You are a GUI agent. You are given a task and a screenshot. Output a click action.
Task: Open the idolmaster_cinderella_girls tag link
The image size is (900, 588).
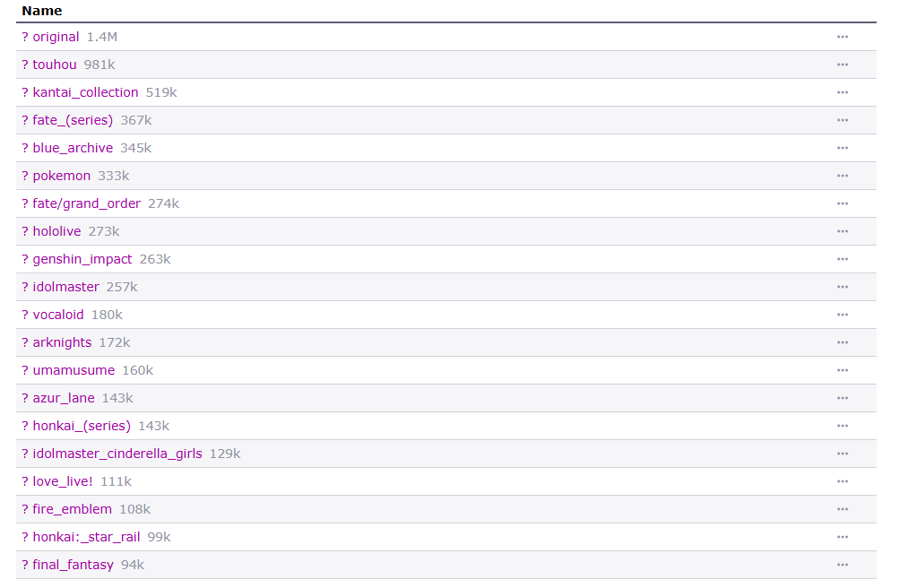[117, 454]
